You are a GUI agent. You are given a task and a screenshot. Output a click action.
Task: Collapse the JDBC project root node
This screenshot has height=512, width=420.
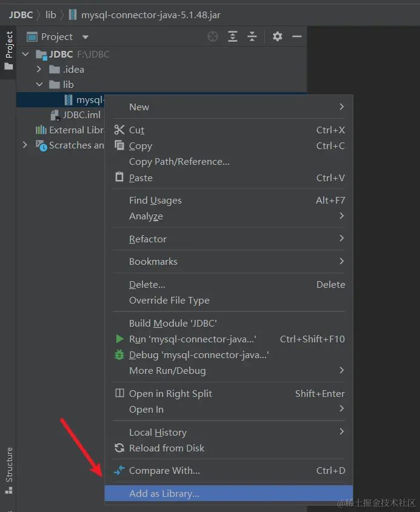tap(25, 55)
